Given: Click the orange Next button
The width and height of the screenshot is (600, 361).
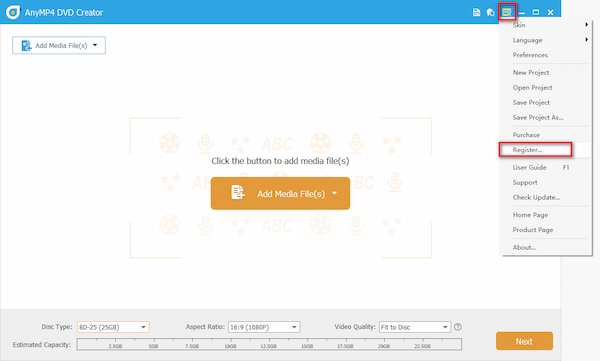Looking at the screenshot, I should [524, 341].
